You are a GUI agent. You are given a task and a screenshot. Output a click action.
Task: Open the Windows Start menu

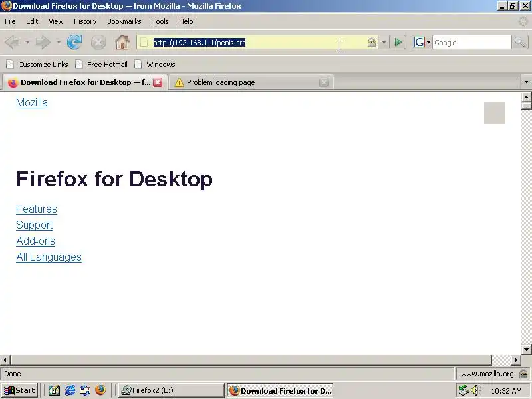pos(19,390)
